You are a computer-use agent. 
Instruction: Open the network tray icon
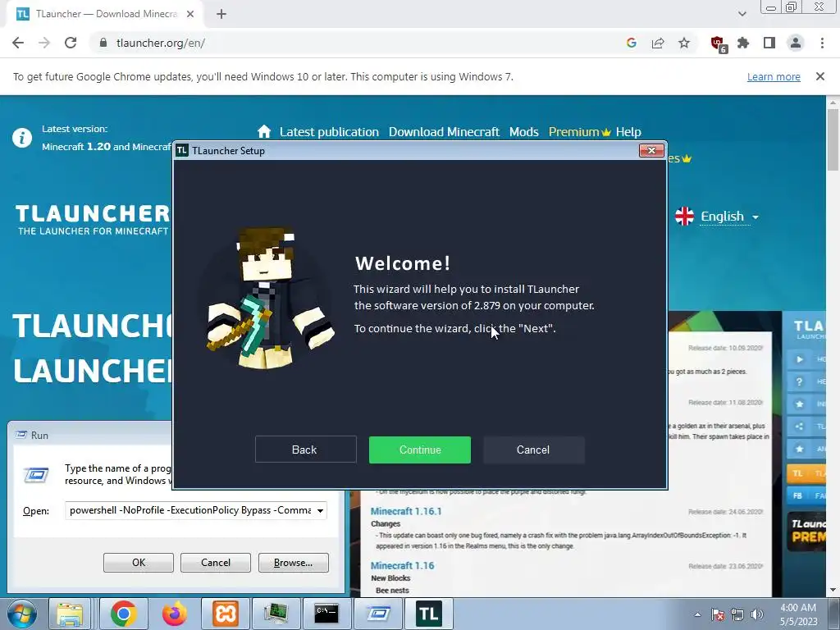click(x=737, y=614)
